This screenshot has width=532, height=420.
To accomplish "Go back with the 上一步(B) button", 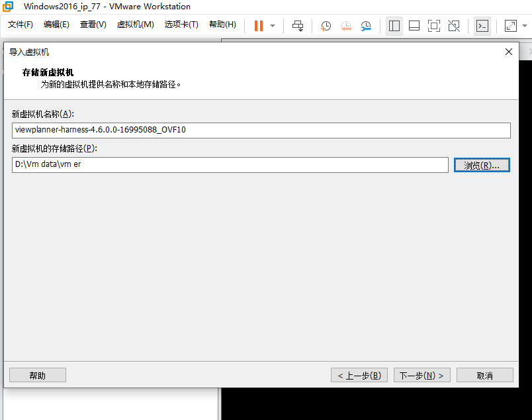I will (359, 375).
